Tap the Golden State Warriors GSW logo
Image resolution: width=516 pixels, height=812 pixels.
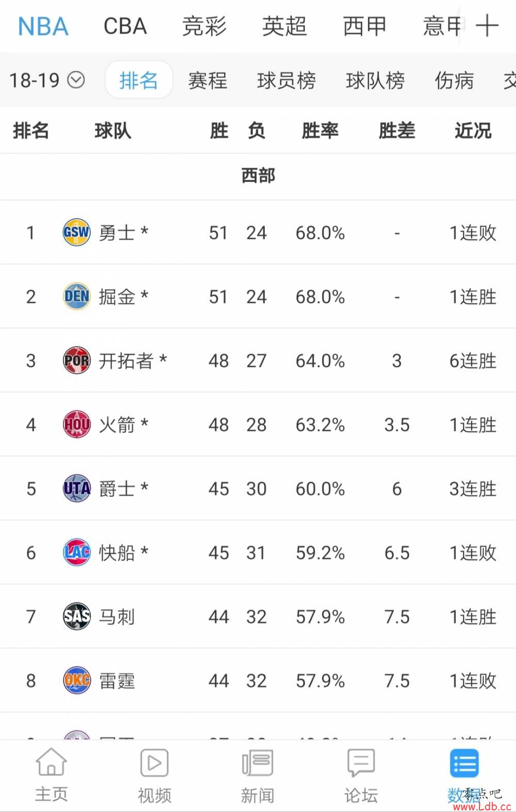pos(76,233)
